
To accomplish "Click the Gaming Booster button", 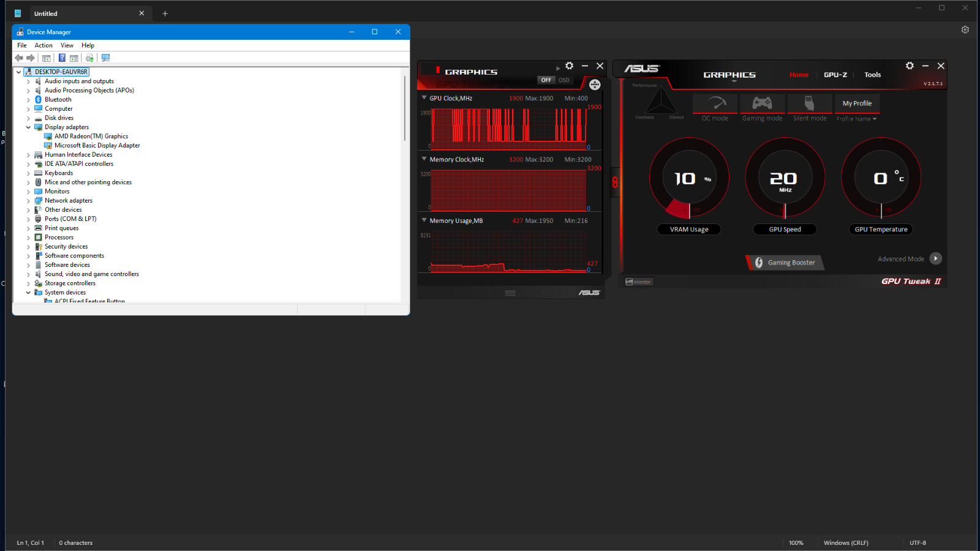I will pos(785,263).
